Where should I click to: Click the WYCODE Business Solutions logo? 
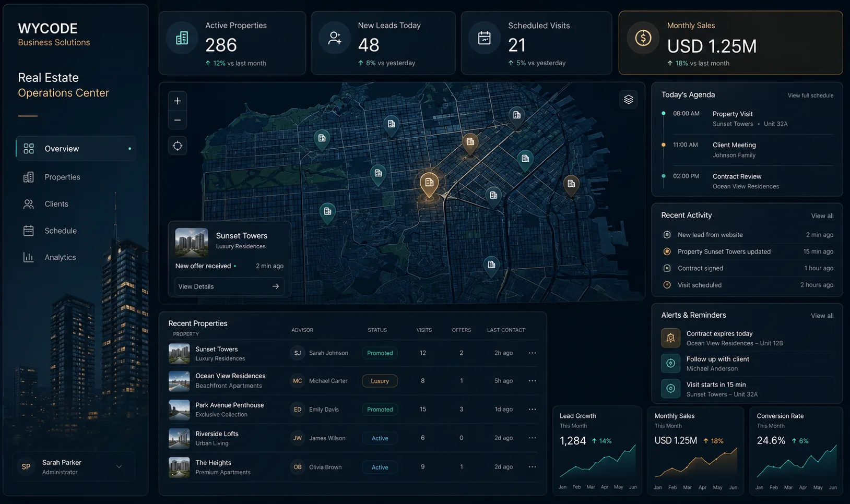pos(54,34)
